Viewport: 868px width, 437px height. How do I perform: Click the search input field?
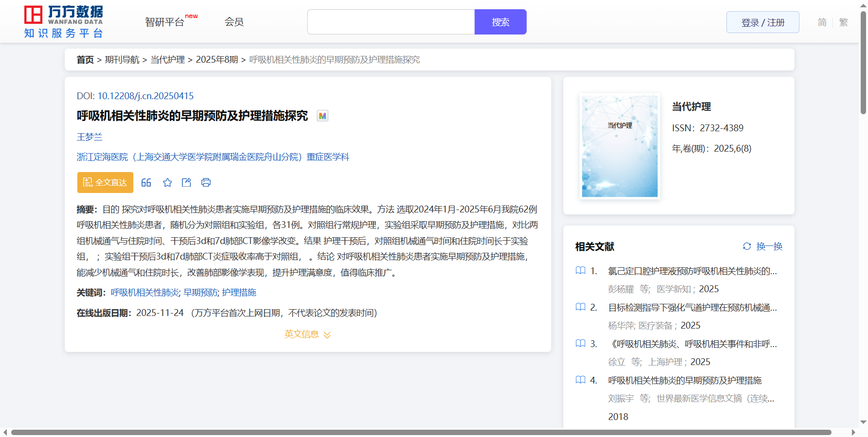[391, 22]
